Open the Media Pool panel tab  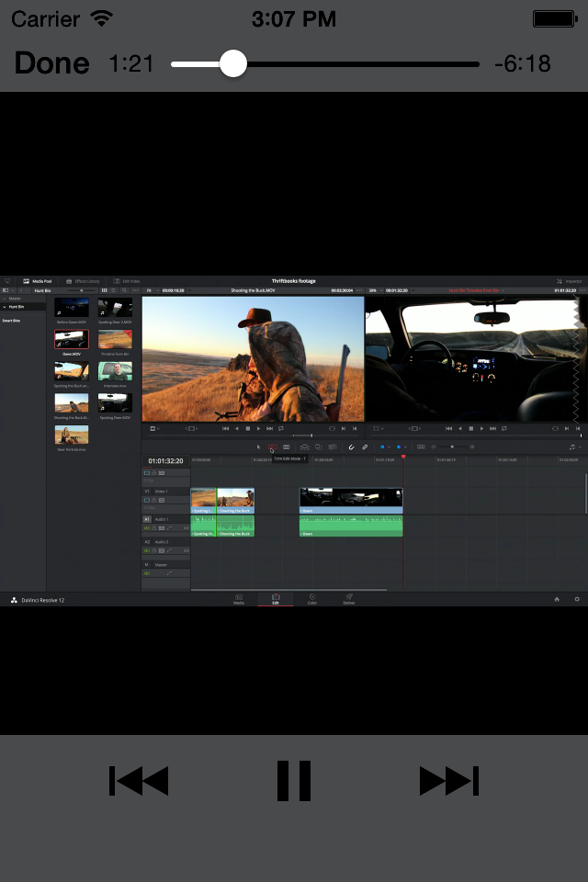click(x=37, y=281)
